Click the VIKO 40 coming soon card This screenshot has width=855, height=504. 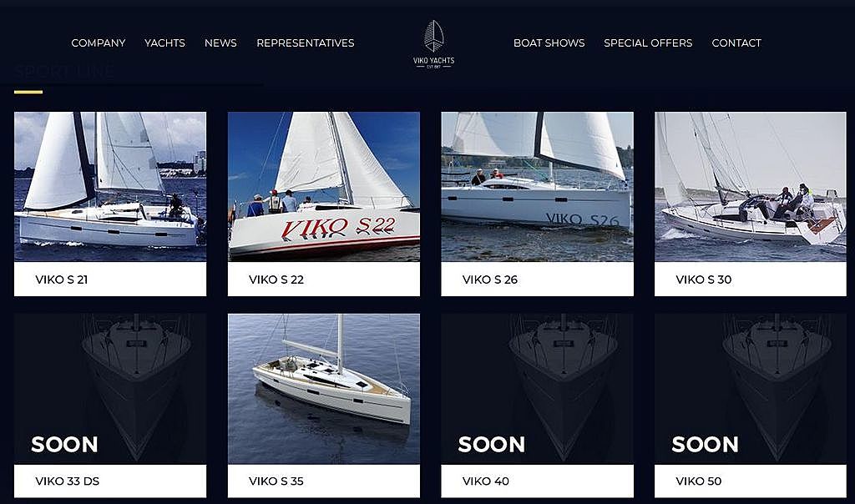(537, 406)
